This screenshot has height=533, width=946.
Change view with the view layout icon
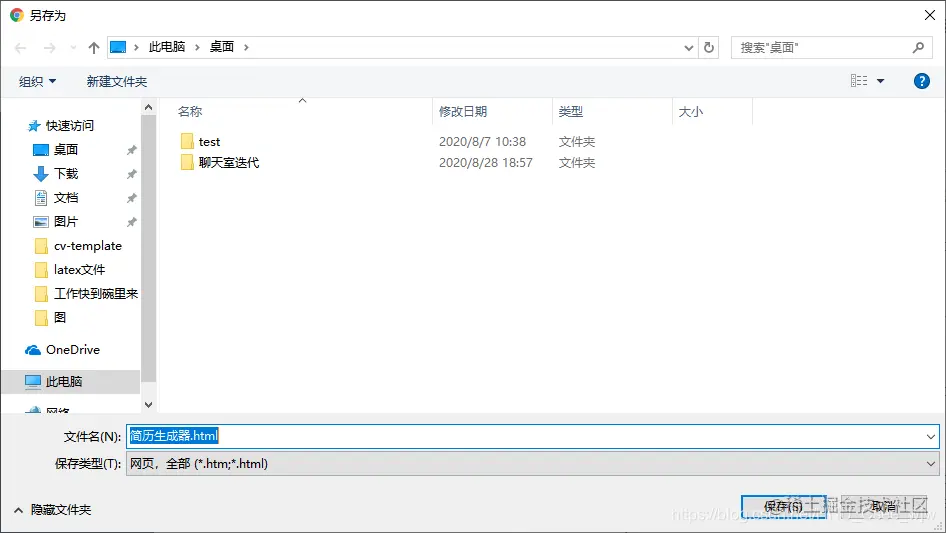click(859, 81)
